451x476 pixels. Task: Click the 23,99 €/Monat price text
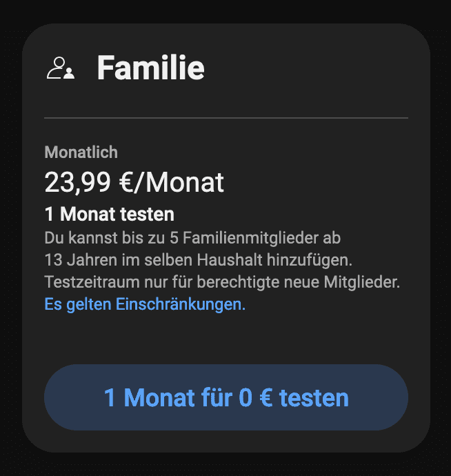134,182
